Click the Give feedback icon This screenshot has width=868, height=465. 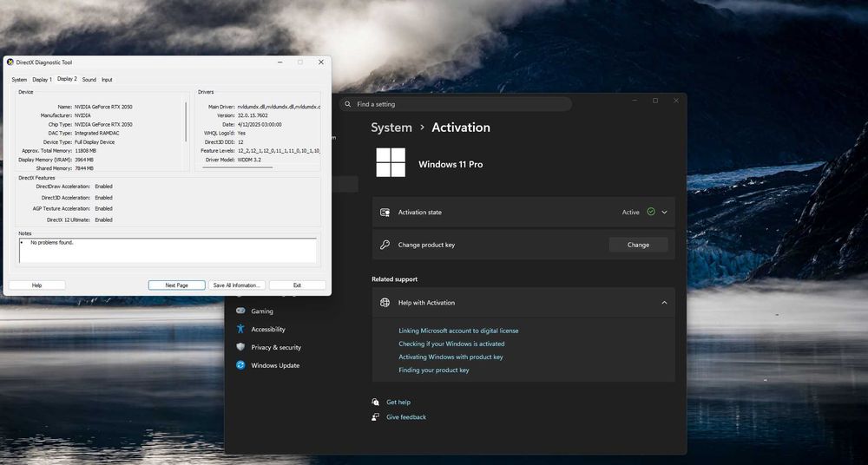tap(376, 416)
